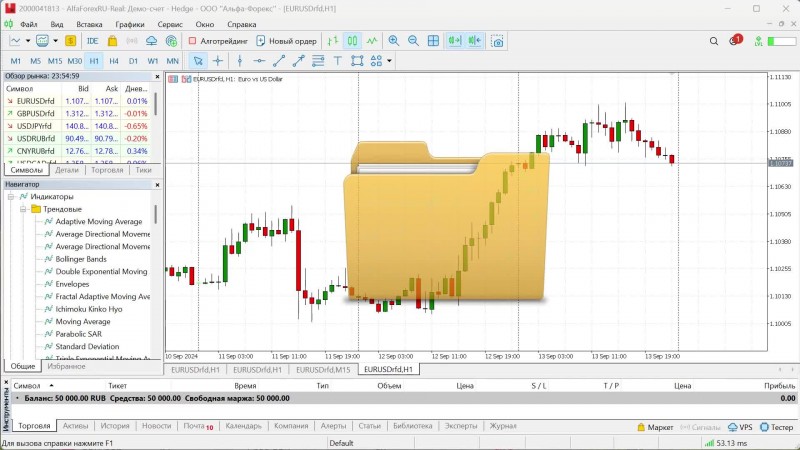800x450 pixels.
Task: Toggle chart auto scroll icon
Action: [454, 41]
